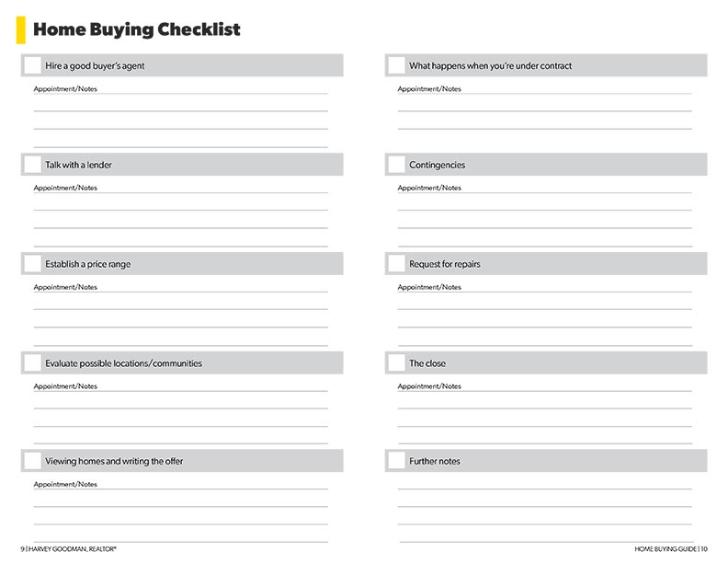
Task: Click 'Appointment/Notes' label under 'Request for repairs'
Action: coord(429,287)
